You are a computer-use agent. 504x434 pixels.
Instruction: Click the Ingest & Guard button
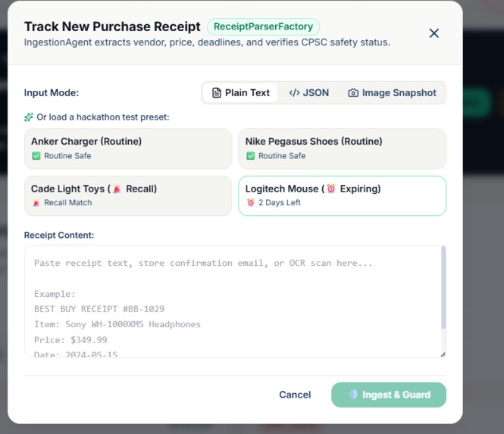pyautogui.click(x=389, y=395)
